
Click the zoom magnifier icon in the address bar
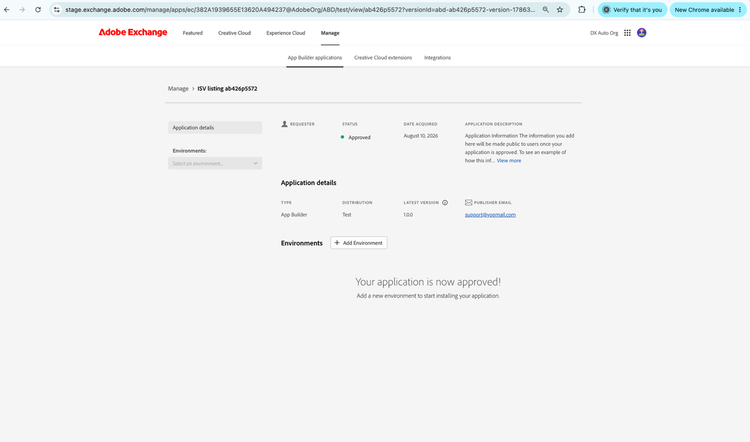point(545,10)
